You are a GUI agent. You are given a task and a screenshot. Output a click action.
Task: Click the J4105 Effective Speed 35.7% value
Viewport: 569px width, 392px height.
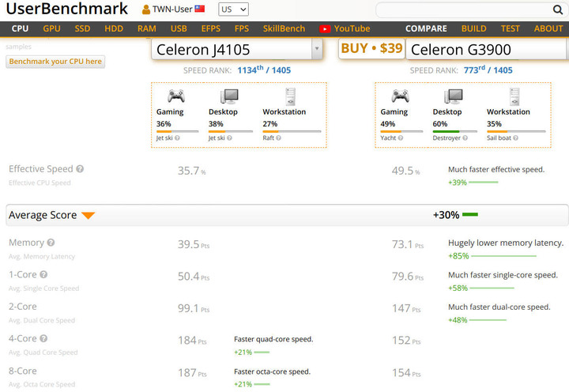click(x=191, y=171)
